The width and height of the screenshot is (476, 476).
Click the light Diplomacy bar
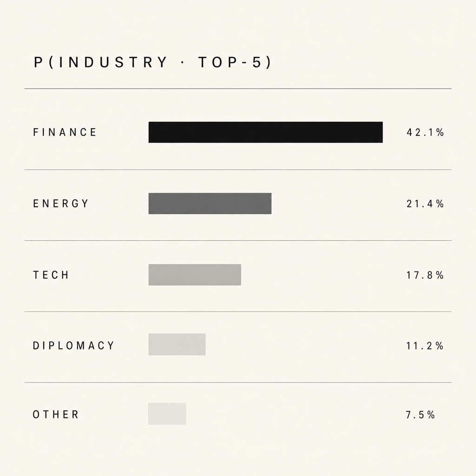pos(177,344)
